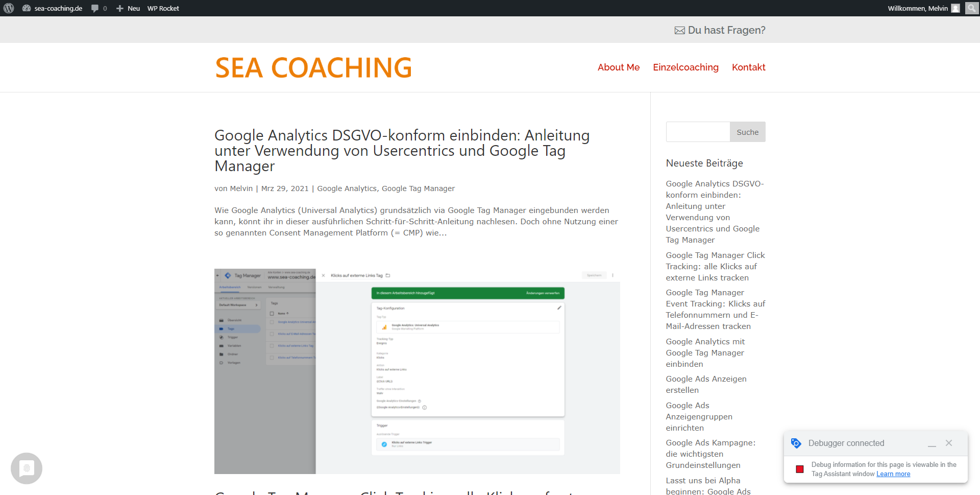Click author link Melvin
Screen dimensions: 980x495
241,188
